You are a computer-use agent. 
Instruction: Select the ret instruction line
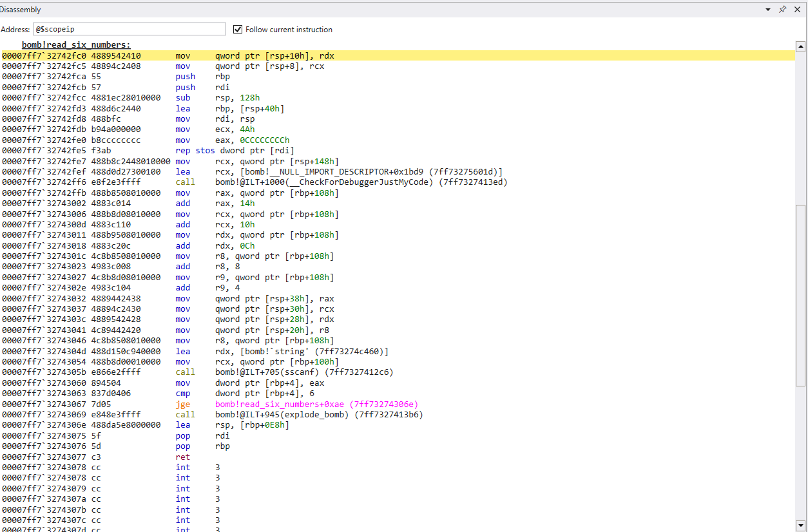point(183,457)
